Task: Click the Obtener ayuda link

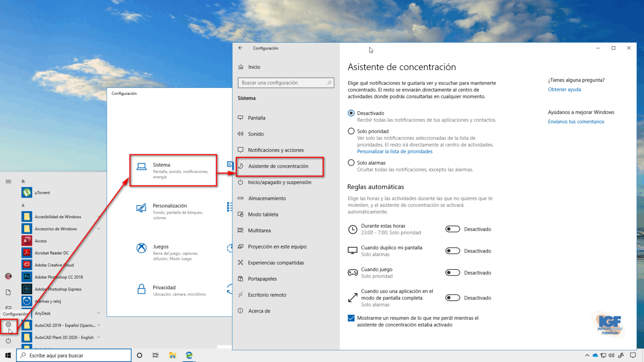Action: (564, 89)
